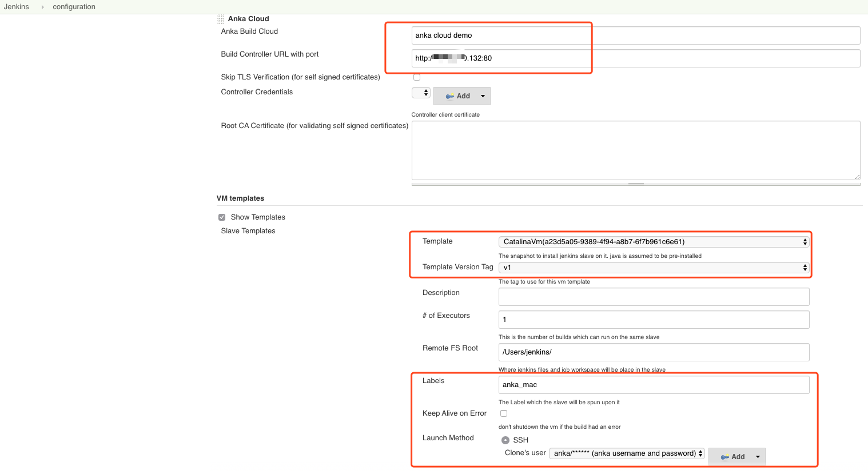Click the grip bar below Root CA textarea
The height and width of the screenshot is (474, 868).
tap(636, 184)
